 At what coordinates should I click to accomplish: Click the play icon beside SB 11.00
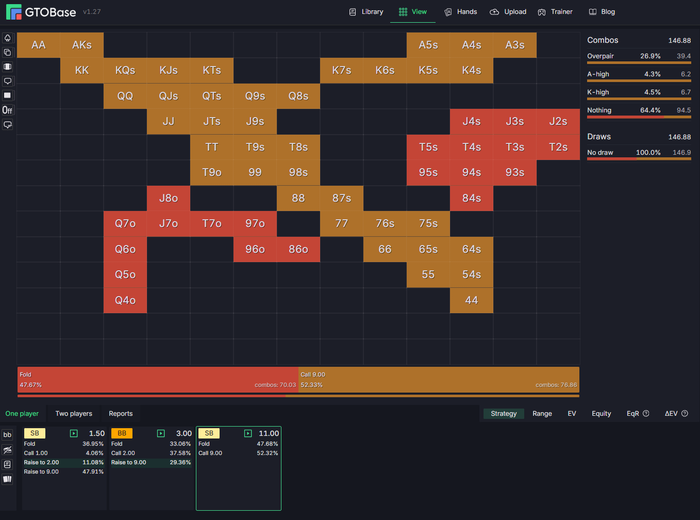click(x=248, y=433)
